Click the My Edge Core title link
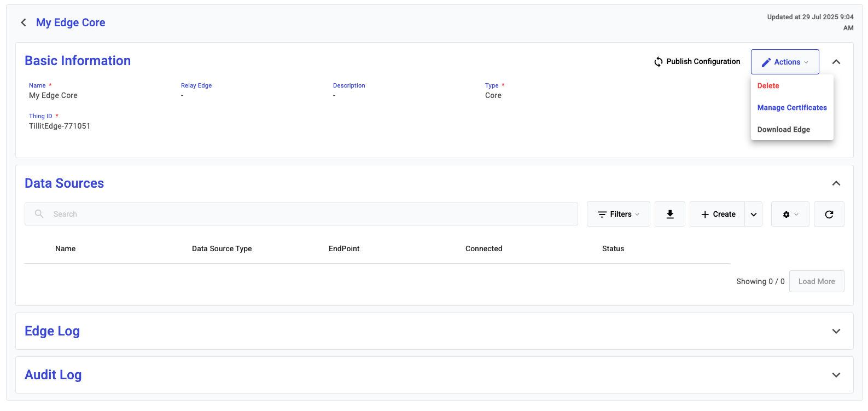Screen dimensions: 868x411 (x=71, y=22)
